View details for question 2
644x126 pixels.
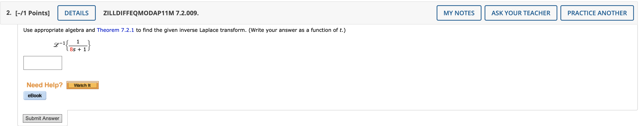coord(76,13)
